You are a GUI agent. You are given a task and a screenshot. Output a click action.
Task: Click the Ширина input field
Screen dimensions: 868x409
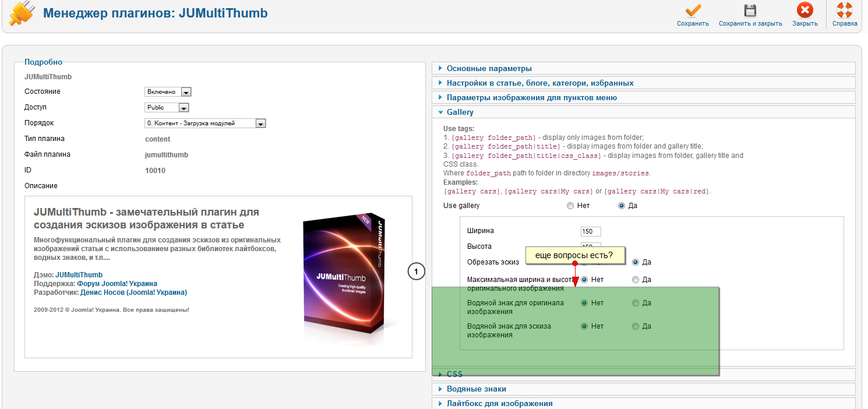pos(590,232)
